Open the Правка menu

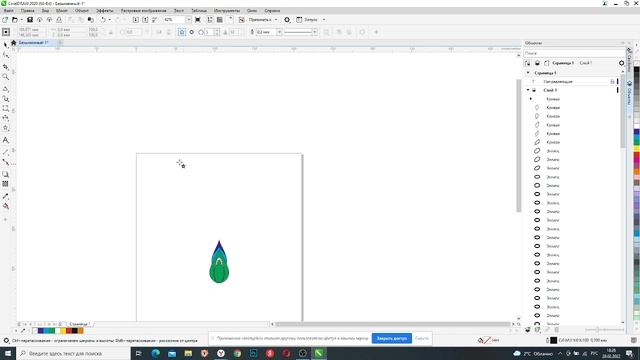(27, 11)
